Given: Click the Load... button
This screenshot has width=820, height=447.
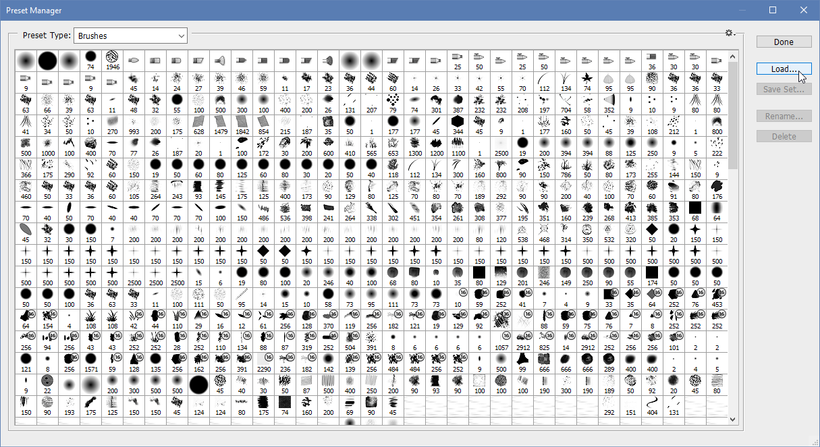Looking at the screenshot, I should pos(783,68).
